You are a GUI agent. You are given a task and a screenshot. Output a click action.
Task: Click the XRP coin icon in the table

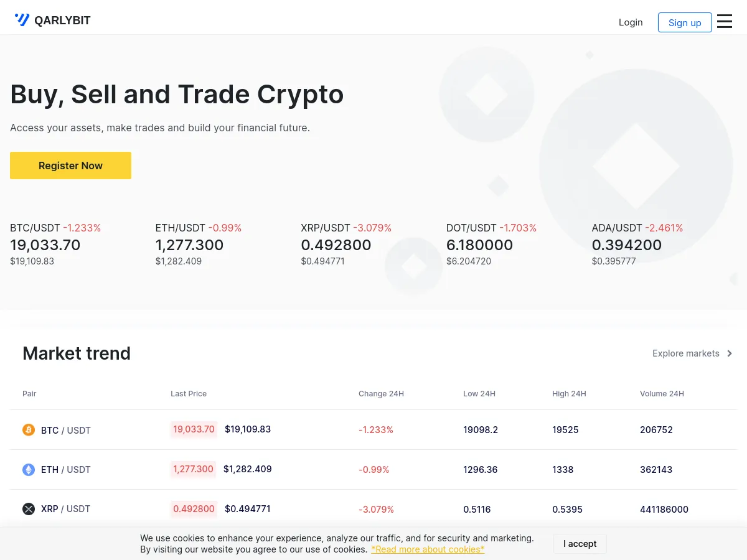click(29, 509)
